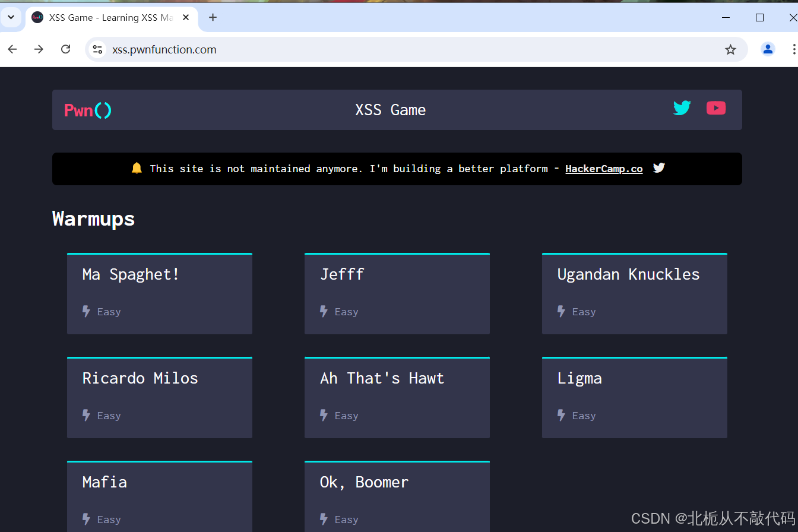798x532 pixels.
Task: Click the Pwn() logo
Action: point(87,110)
